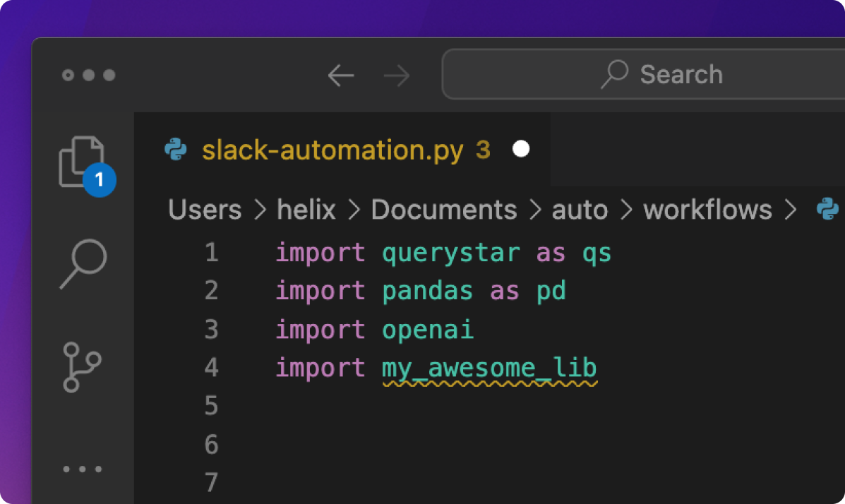
Task: Open the Source Control view
Action: [82, 366]
